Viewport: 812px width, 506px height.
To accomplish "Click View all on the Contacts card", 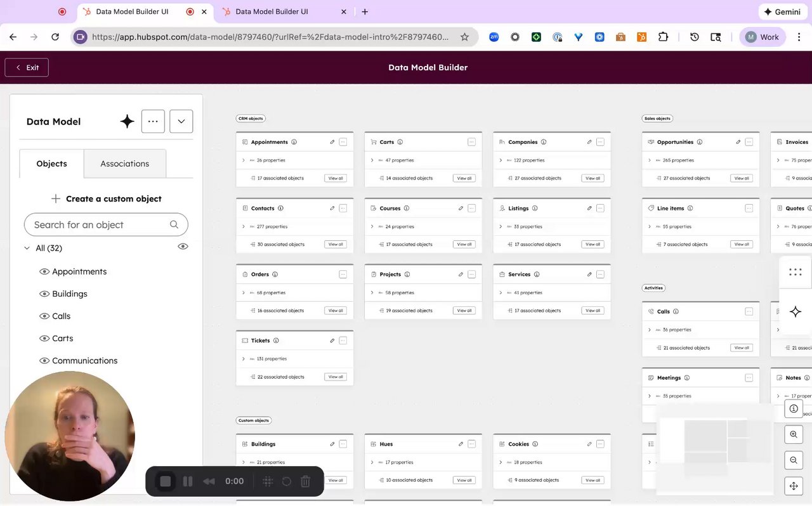I will 336,244.
